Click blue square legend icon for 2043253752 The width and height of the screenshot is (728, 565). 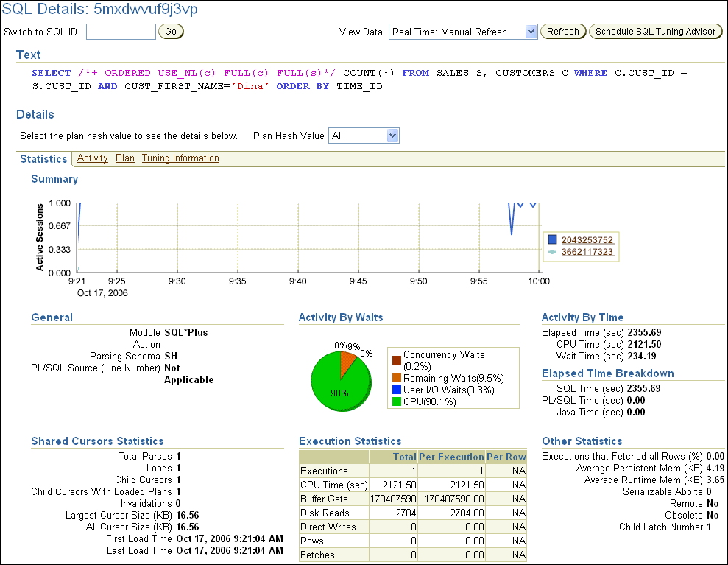coord(553,240)
